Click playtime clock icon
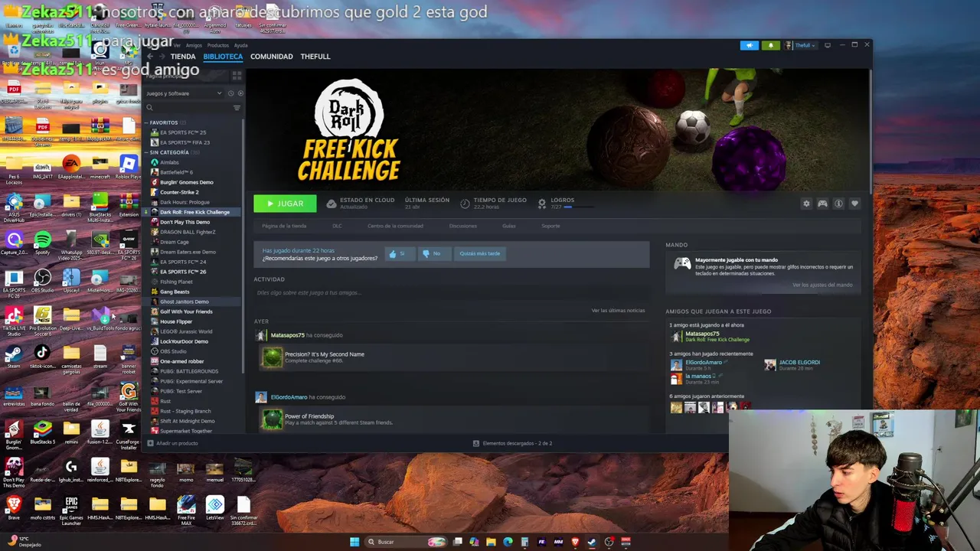The image size is (980, 551). click(x=465, y=204)
